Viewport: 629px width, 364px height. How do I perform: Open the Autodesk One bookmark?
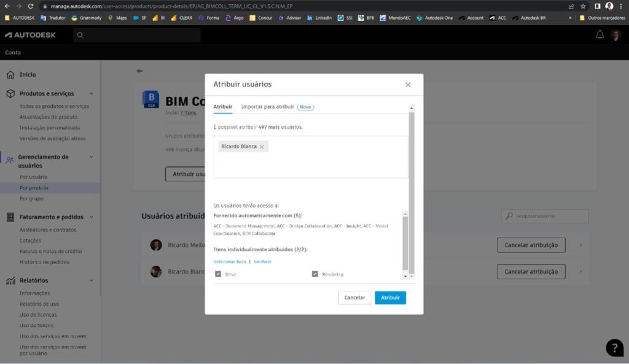pos(434,18)
